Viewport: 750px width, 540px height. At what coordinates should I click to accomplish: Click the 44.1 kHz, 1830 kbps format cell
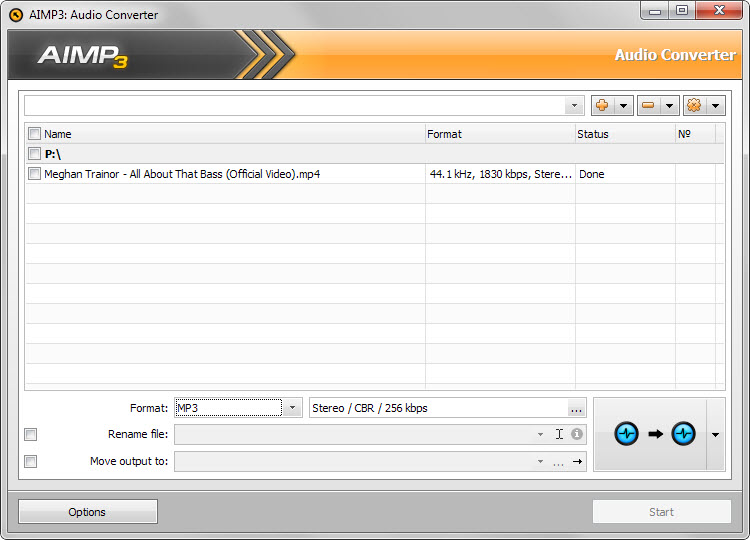[500, 174]
